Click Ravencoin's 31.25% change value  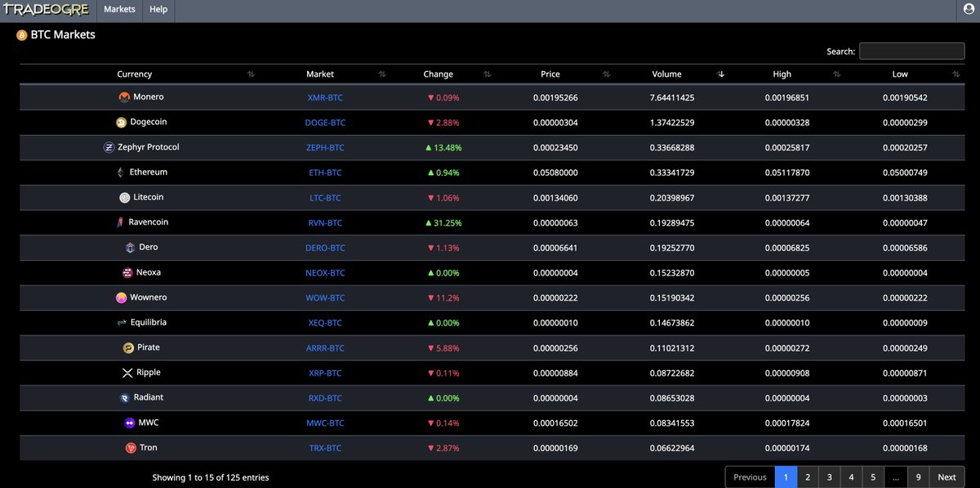443,223
